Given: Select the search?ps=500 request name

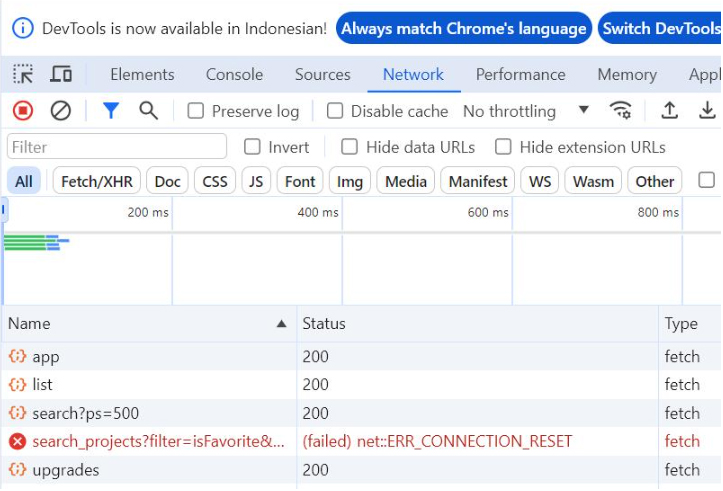Looking at the screenshot, I should 85,413.
